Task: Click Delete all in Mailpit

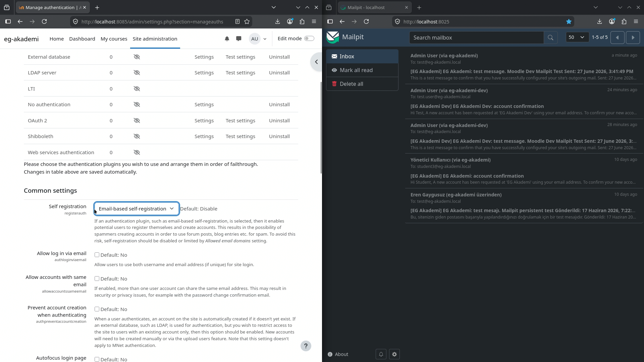Action: (x=362, y=84)
